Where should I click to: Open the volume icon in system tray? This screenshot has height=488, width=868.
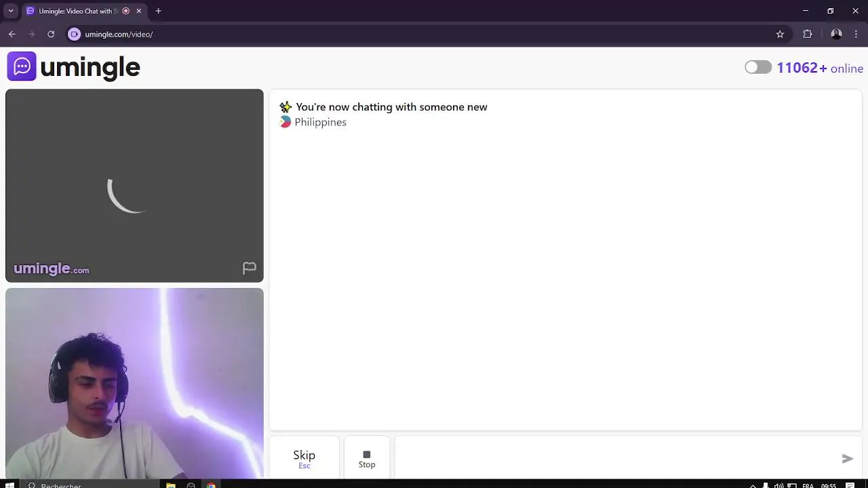[x=778, y=485]
